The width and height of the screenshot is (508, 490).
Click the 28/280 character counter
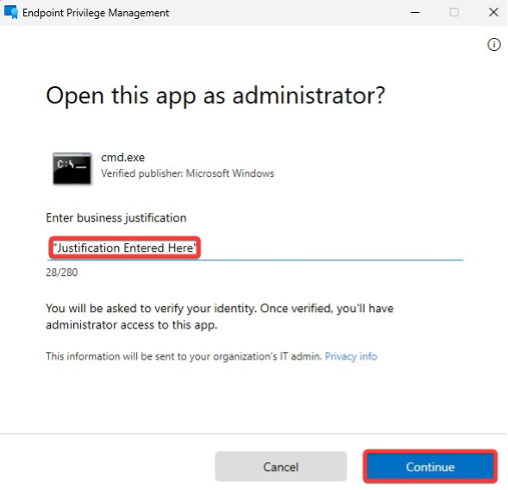[x=62, y=272]
